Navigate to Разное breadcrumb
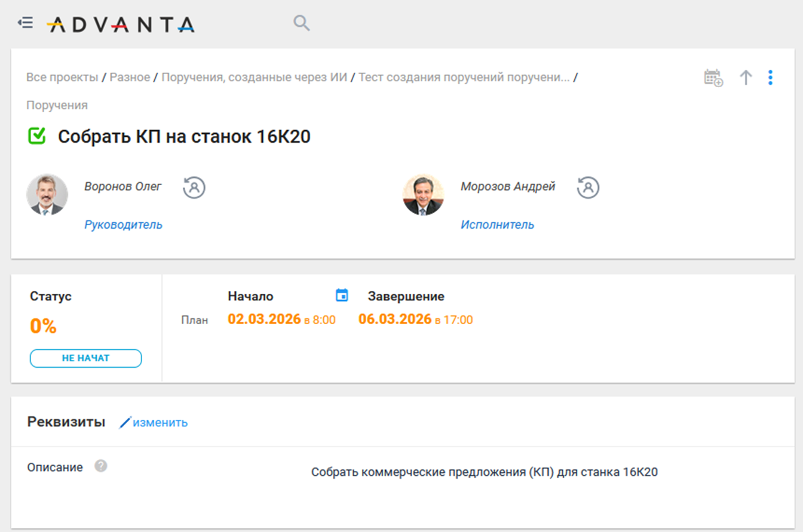Screen dimensions: 803x532 point(130,77)
